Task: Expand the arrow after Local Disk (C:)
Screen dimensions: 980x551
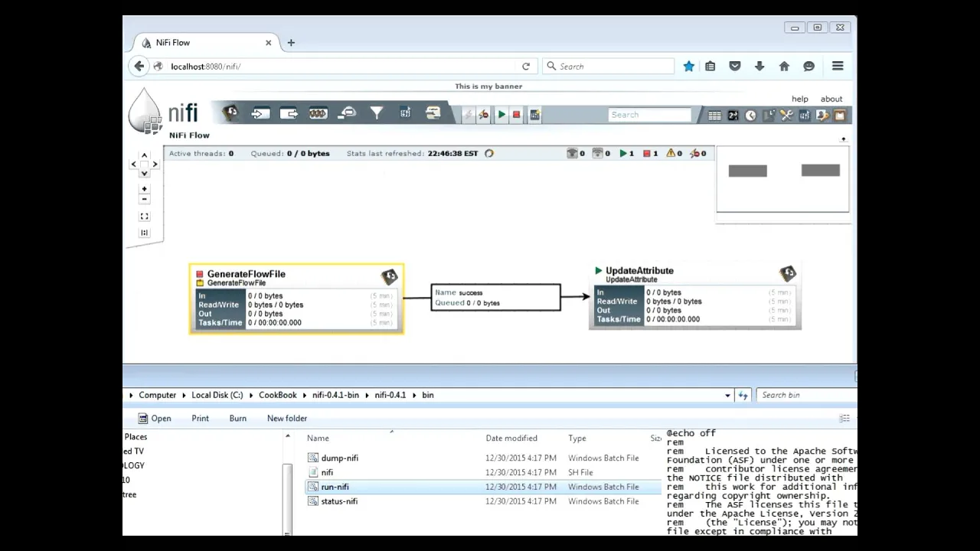Action: point(251,395)
